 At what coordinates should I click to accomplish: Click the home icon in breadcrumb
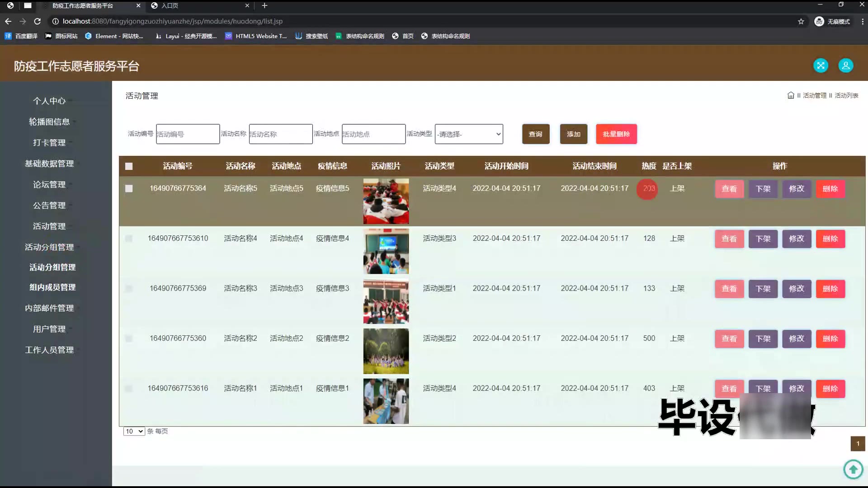pyautogui.click(x=791, y=95)
